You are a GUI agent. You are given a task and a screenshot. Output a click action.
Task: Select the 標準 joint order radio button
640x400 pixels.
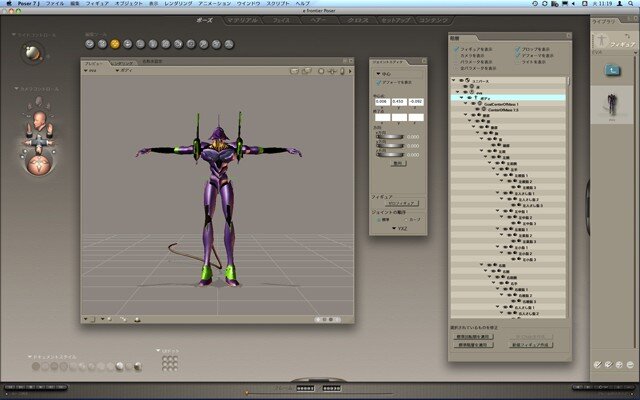379,220
